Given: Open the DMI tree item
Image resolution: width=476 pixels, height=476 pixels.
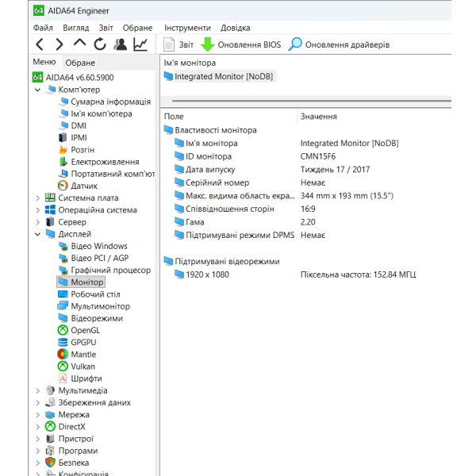Looking at the screenshot, I should point(72,125).
